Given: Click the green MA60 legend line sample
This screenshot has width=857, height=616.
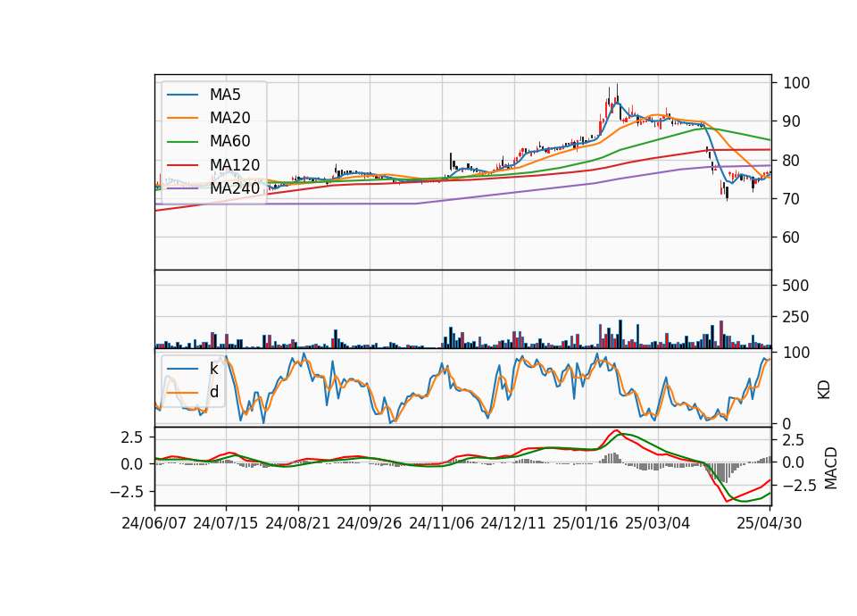Looking at the screenshot, I should (182, 142).
